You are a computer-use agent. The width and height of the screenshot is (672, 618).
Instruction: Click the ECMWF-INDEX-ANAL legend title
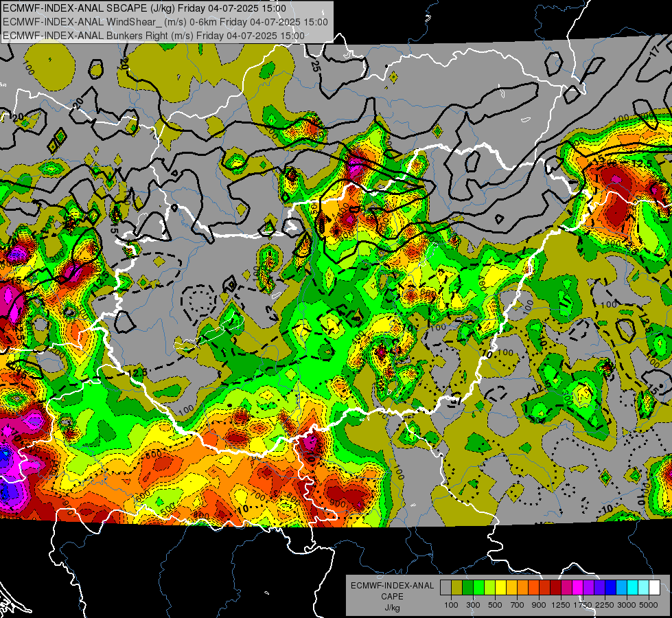click(x=393, y=586)
